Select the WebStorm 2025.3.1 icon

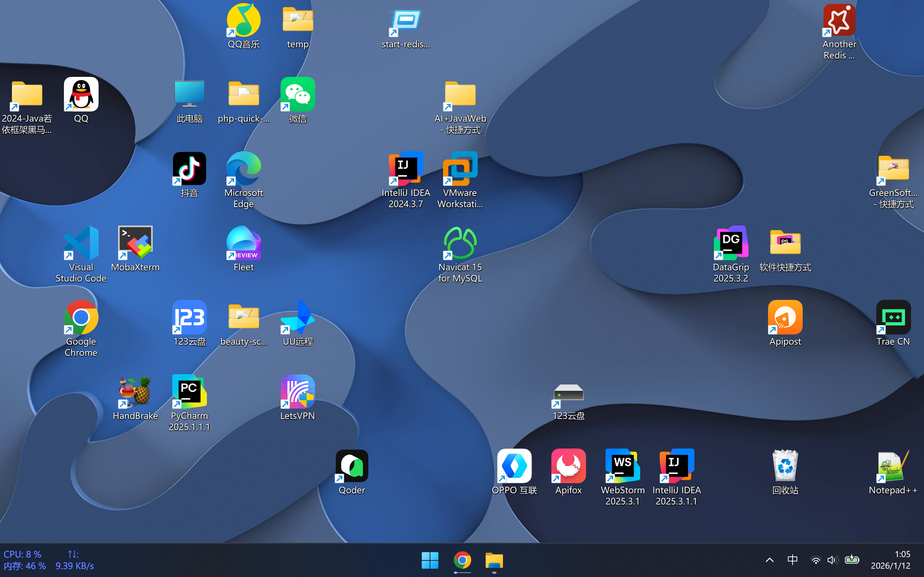(x=622, y=465)
